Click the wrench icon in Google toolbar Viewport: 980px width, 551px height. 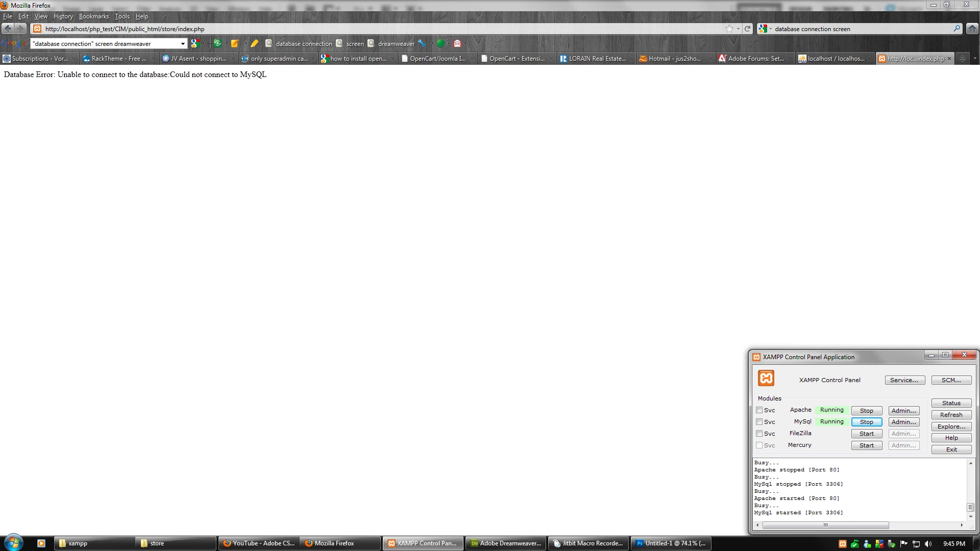point(422,44)
